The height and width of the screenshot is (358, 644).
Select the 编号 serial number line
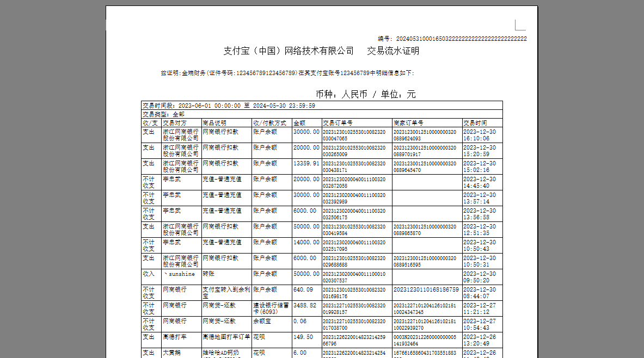452,39
